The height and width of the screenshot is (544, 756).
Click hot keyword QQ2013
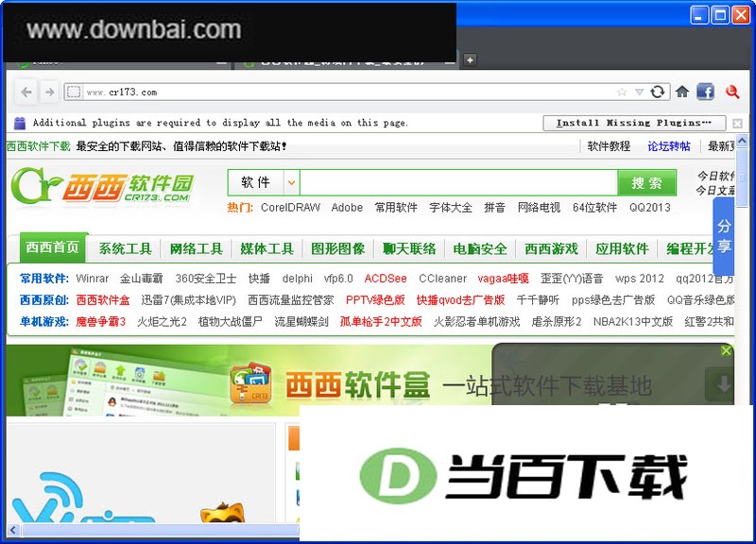649,208
